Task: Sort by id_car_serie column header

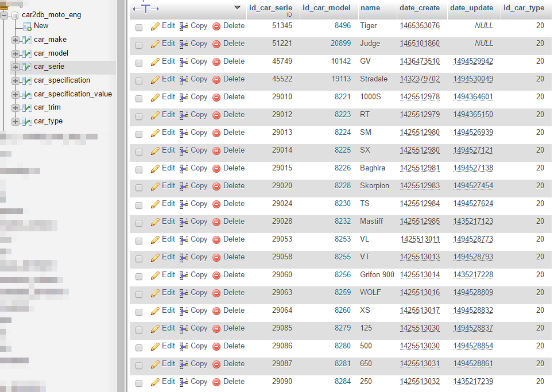Action: 270,8
